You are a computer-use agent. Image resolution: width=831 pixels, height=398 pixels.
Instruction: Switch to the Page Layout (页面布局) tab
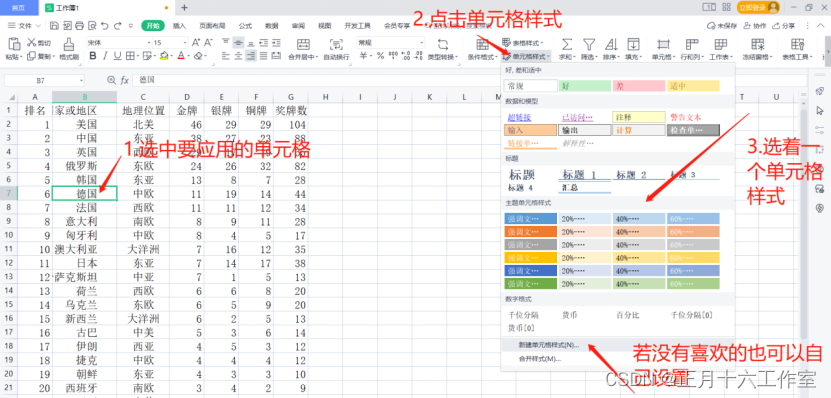click(x=212, y=25)
